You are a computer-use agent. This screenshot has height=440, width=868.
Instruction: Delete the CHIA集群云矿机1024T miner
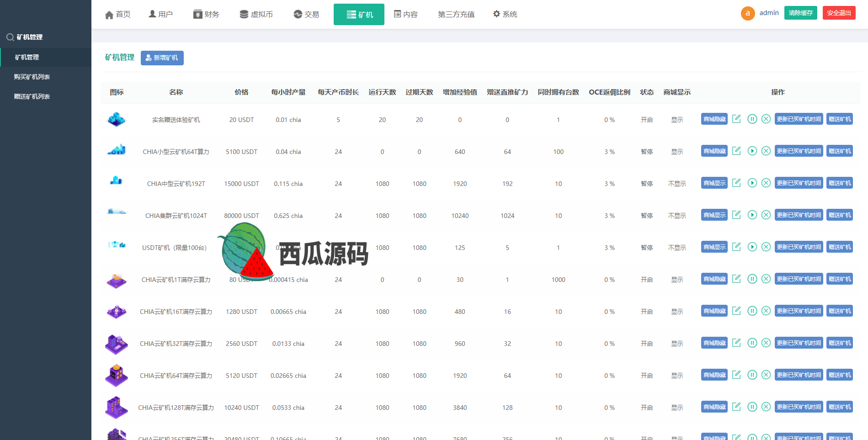coord(766,215)
